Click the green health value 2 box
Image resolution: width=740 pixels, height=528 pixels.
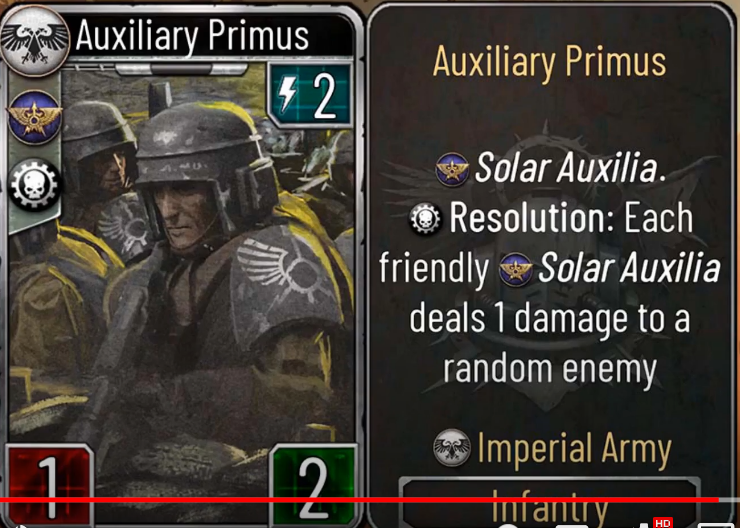[x=313, y=486]
